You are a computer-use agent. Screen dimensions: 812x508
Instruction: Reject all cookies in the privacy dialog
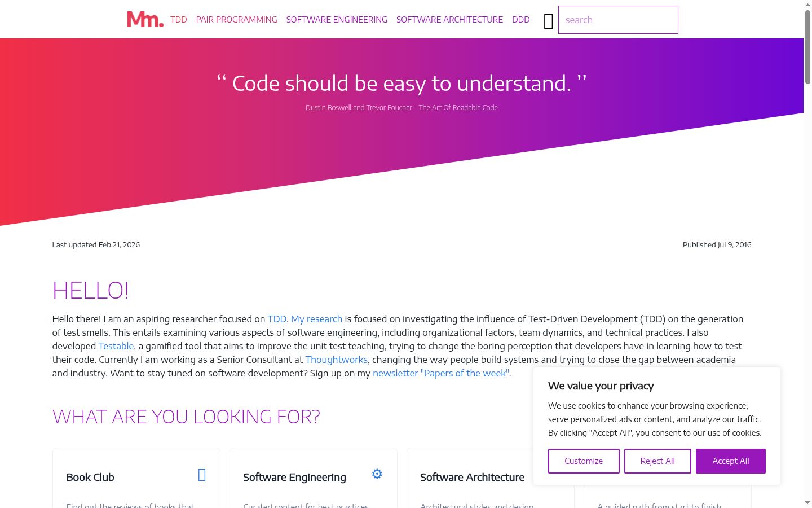click(657, 461)
